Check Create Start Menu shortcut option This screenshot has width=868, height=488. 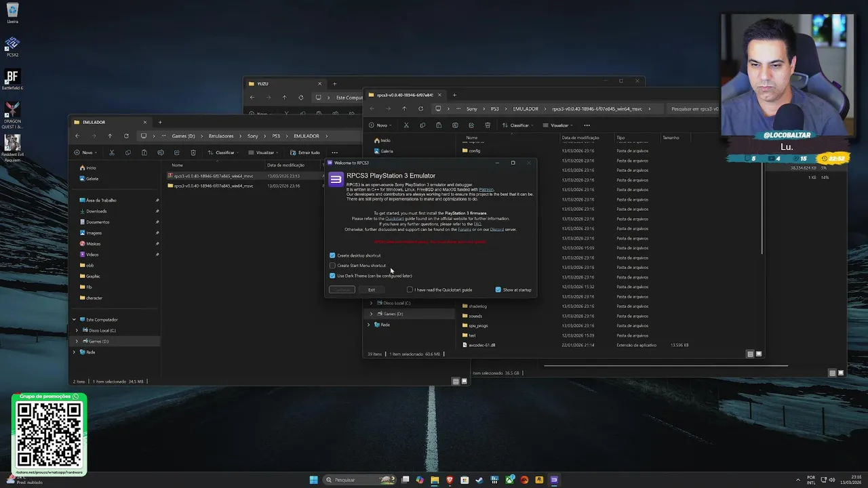(332, 266)
